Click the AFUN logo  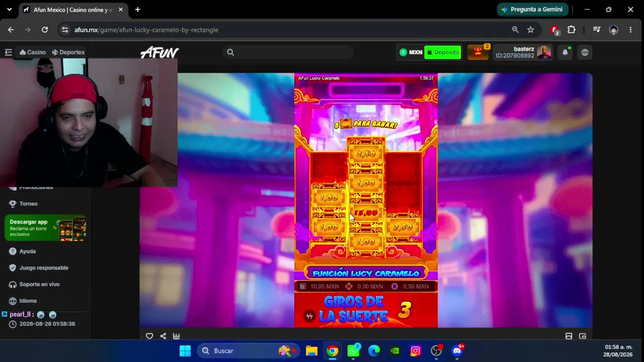[159, 52]
